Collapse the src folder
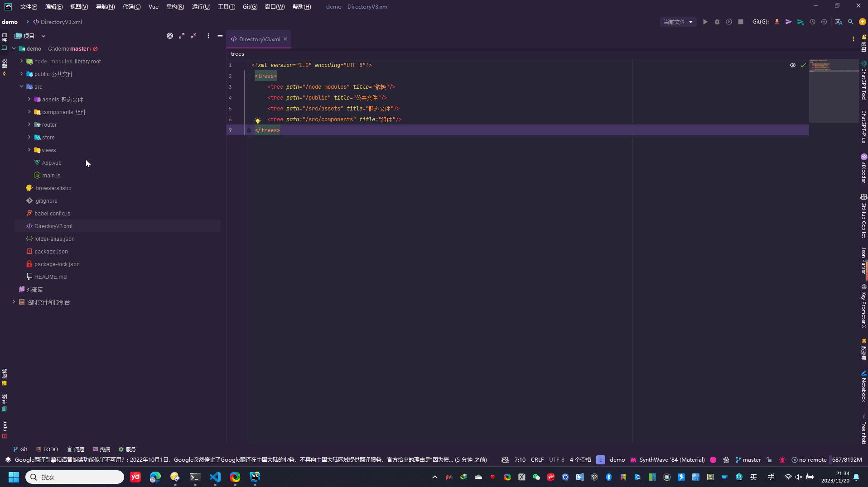This screenshot has height=487, width=868. click(21, 86)
